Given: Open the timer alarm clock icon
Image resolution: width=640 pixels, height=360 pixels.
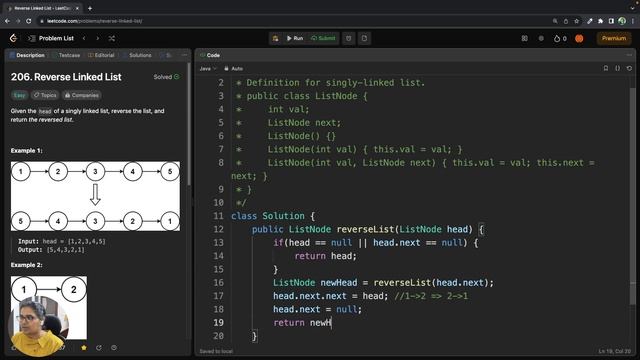Looking at the screenshot, I should click(349, 38).
